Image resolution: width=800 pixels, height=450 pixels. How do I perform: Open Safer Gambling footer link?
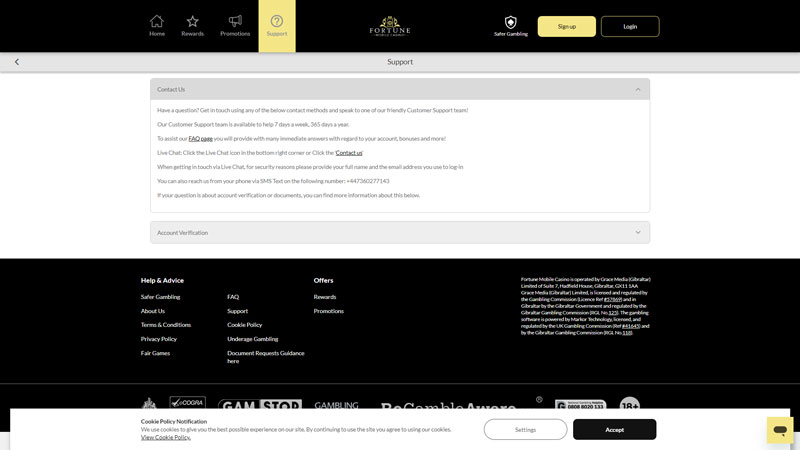point(160,297)
